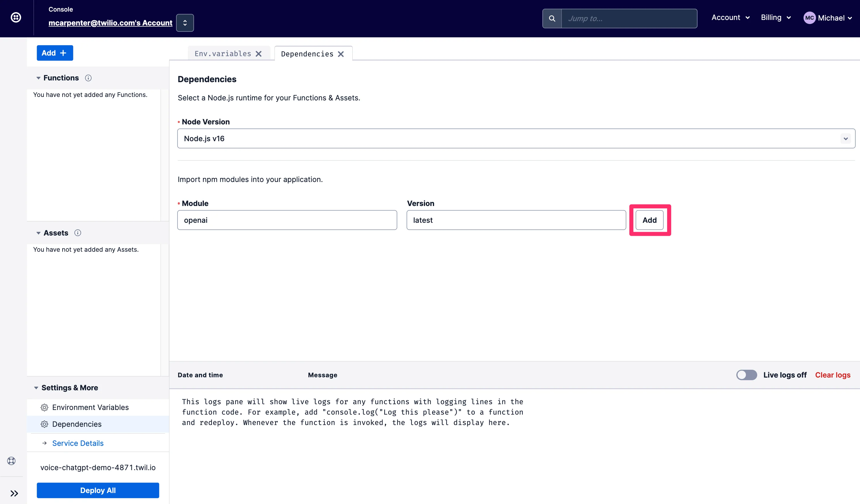Click the MC avatar icon
Screen dimensions: 860x504
click(x=810, y=18)
